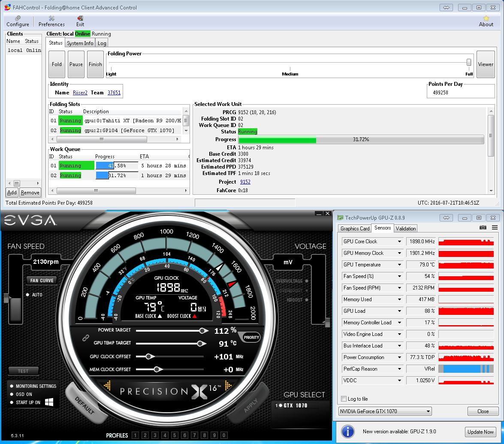Click the Finish button
The height and width of the screenshot is (444, 504).
coord(96,64)
